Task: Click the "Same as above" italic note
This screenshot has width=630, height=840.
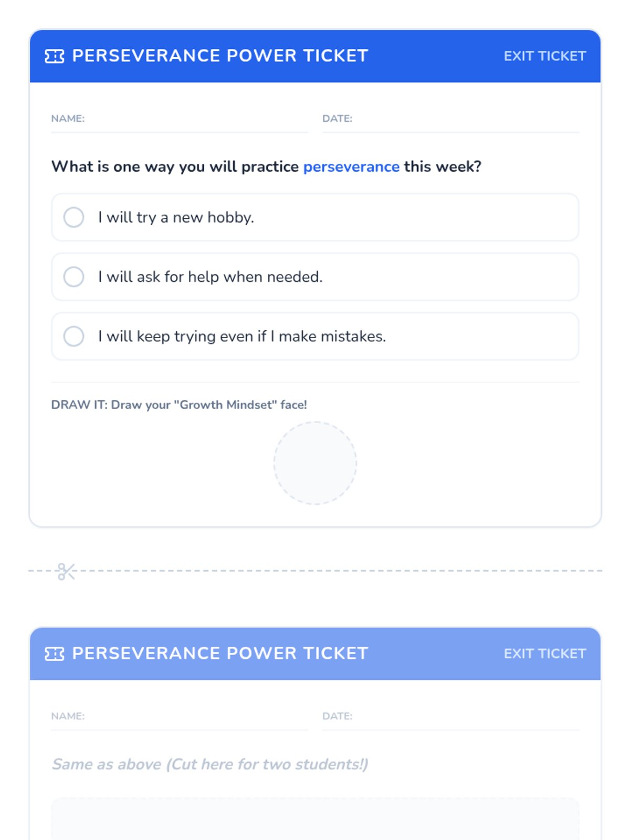Action: click(x=209, y=764)
